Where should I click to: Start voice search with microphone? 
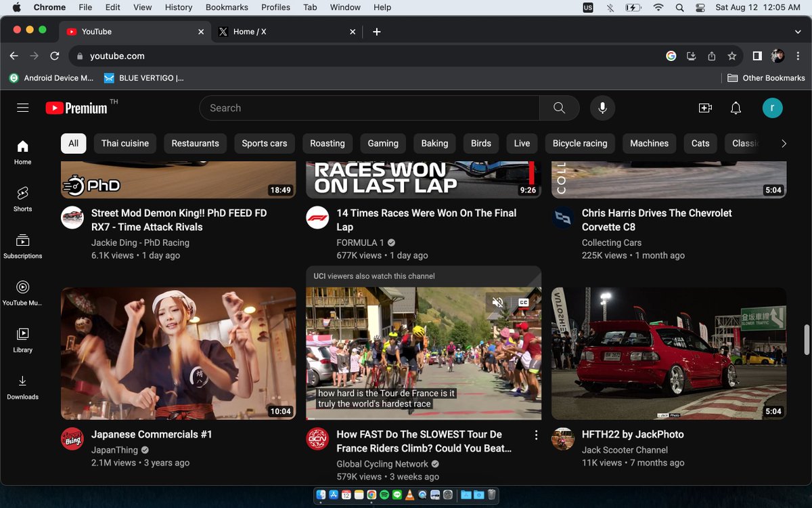pos(602,108)
